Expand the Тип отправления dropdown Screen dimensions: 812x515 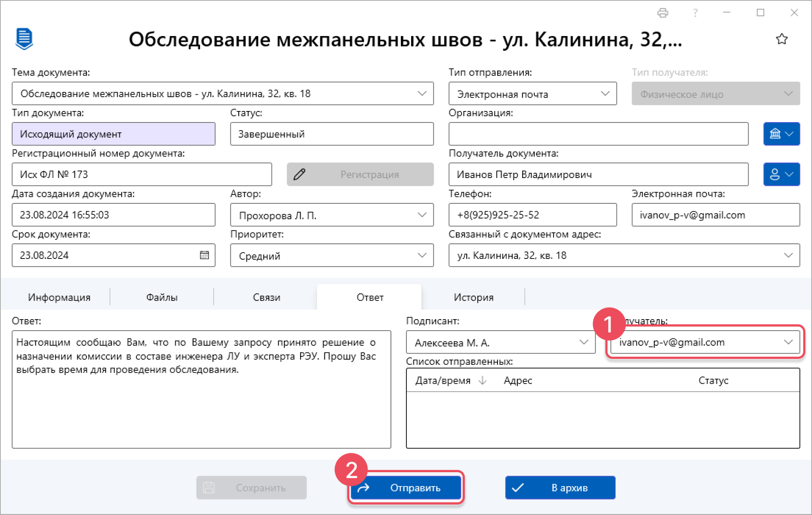point(605,94)
